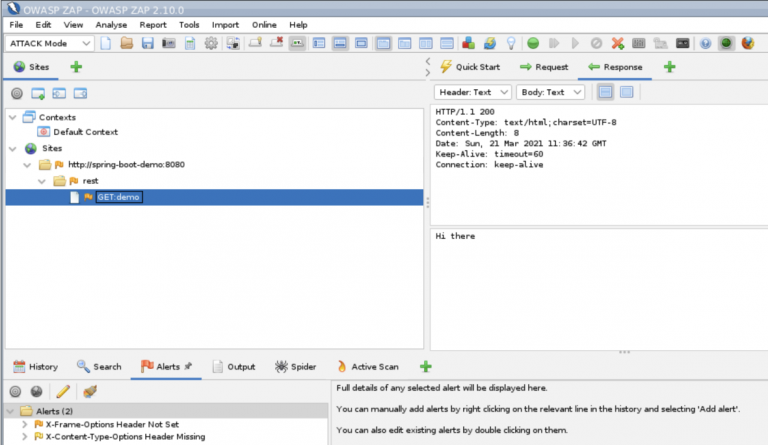Select Default Context in the tree
Image resolution: width=768 pixels, height=445 pixels.
tap(85, 132)
